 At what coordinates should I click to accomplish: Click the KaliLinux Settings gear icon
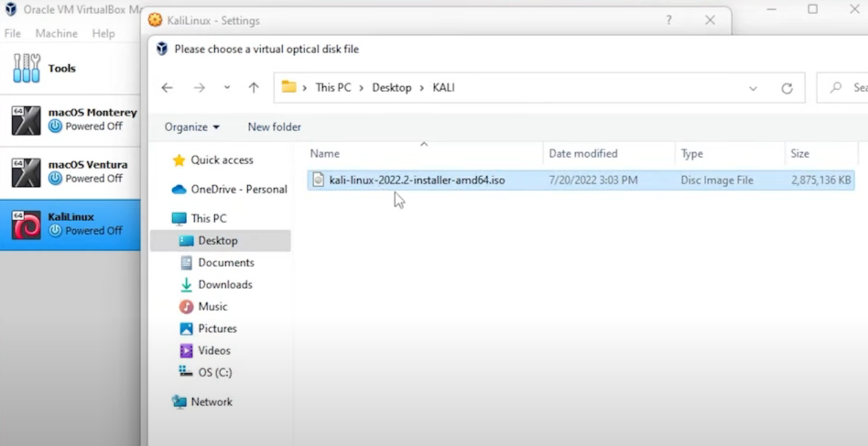coord(156,20)
